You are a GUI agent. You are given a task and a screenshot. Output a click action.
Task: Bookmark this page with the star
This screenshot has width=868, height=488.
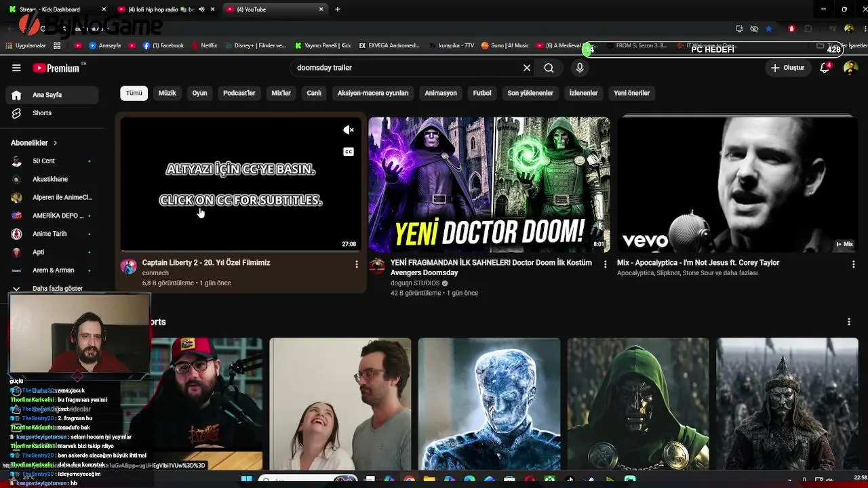click(x=768, y=29)
